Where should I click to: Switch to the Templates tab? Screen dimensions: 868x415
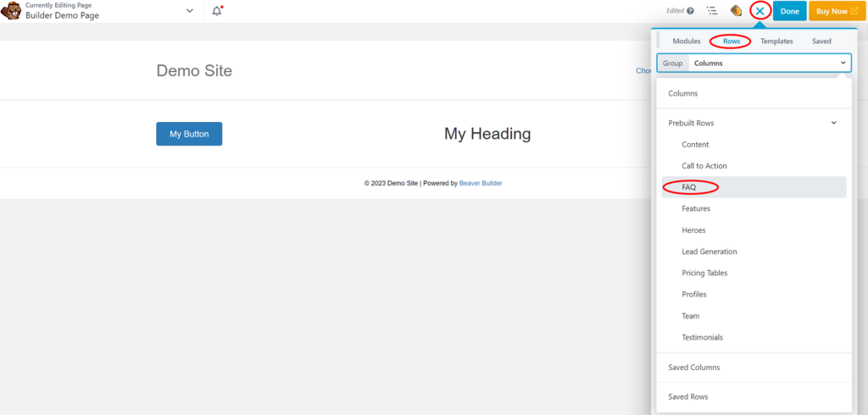coord(776,41)
